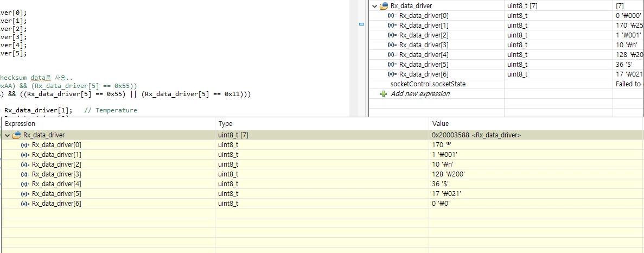This screenshot has height=253, width=644.
Task: Select Rx_data_driver[3] name in the upper panel
Action: click(x=424, y=45)
